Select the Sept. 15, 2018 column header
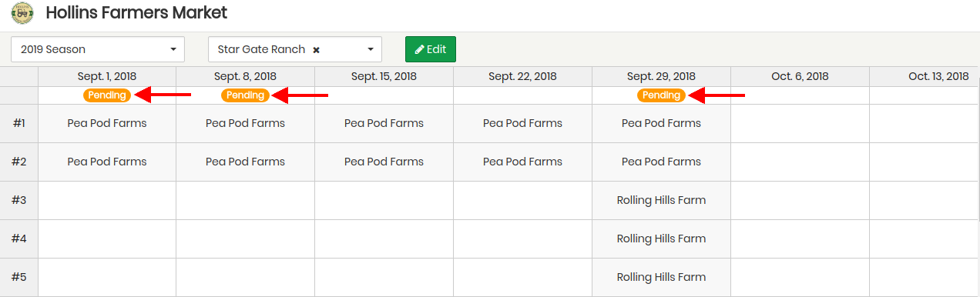Viewport: 980px width, 297px height. click(384, 76)
